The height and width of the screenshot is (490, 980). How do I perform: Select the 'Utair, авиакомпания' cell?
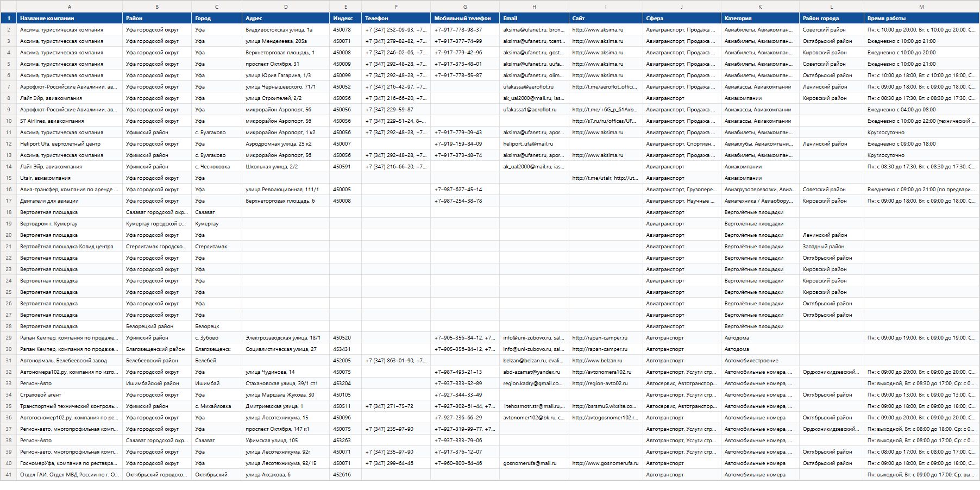[x=70, y=178]
